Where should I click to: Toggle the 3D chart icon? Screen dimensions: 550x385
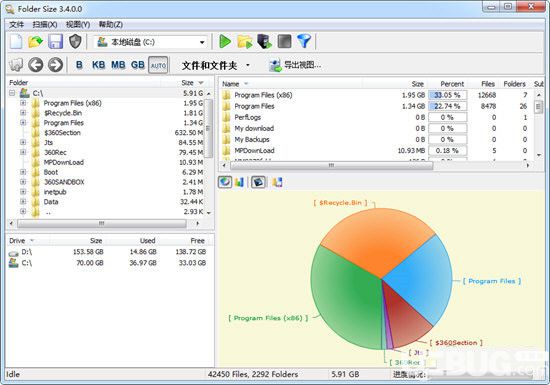point(258,182)
